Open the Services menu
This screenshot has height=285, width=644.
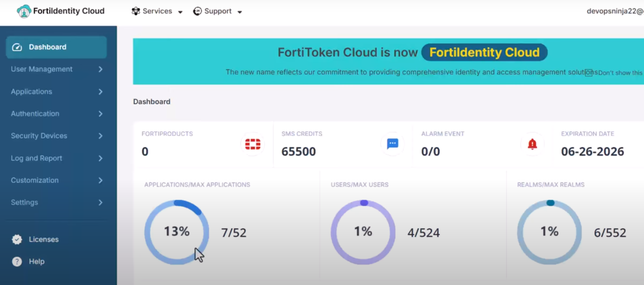click(157, 11)
